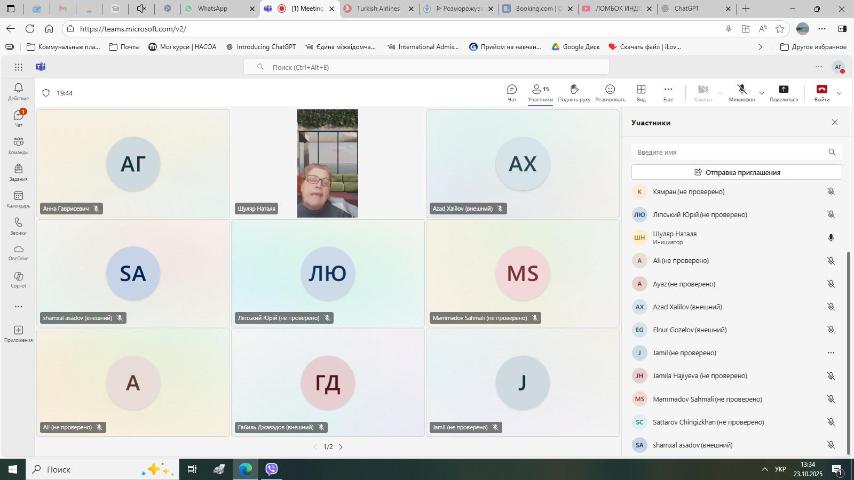Click the Share screen icon
The height and width of the screenshot is (480, 854).
(783, 92)
